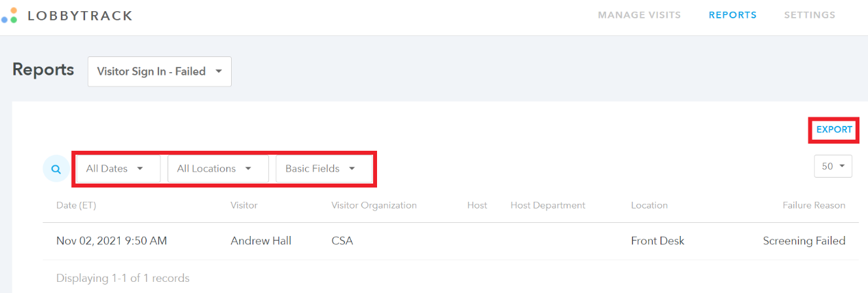Click the Lobbytrack colored dots logo

(9, 15)
